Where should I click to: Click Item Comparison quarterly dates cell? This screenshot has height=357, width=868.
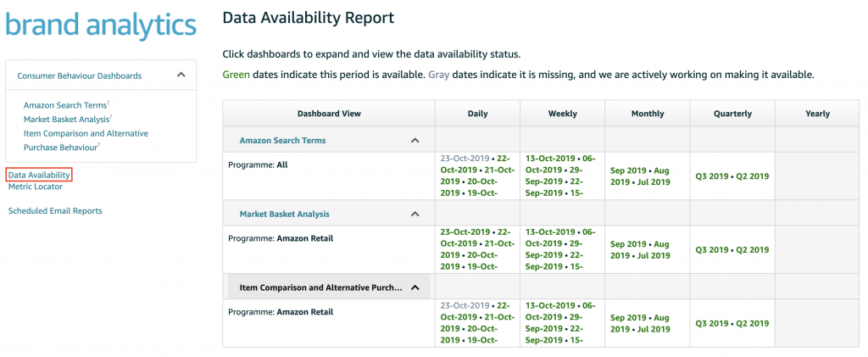point(732,323)
